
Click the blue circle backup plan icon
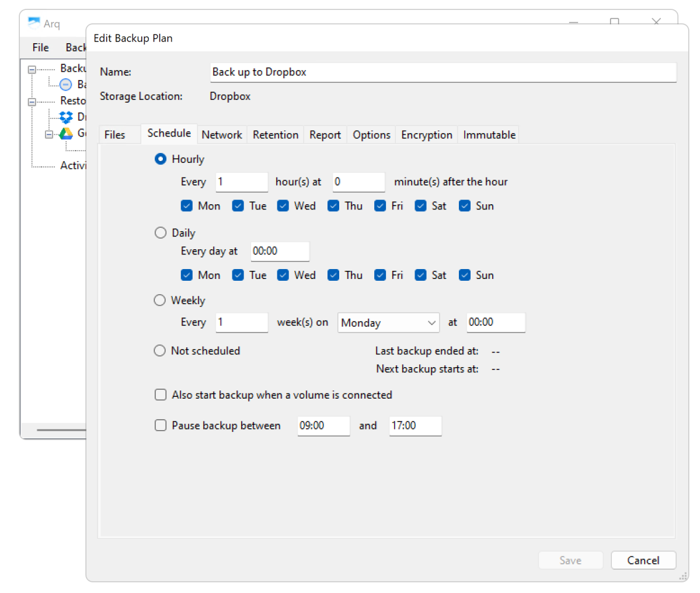(66, 85)
